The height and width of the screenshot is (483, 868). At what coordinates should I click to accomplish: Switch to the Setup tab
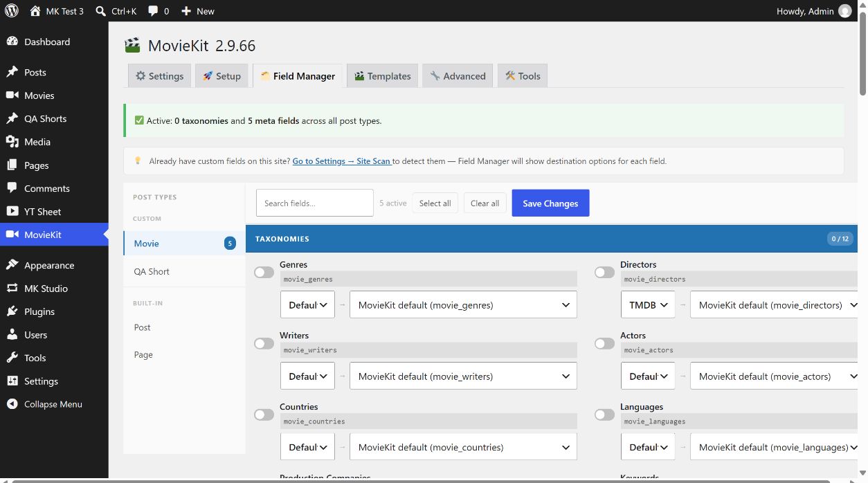point(221,76)
